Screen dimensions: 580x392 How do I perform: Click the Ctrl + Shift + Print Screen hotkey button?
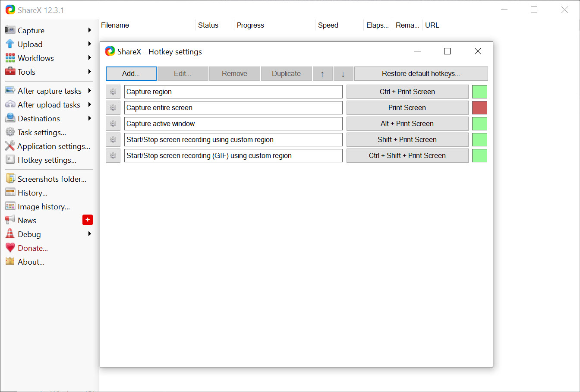(x=407, y=155)
